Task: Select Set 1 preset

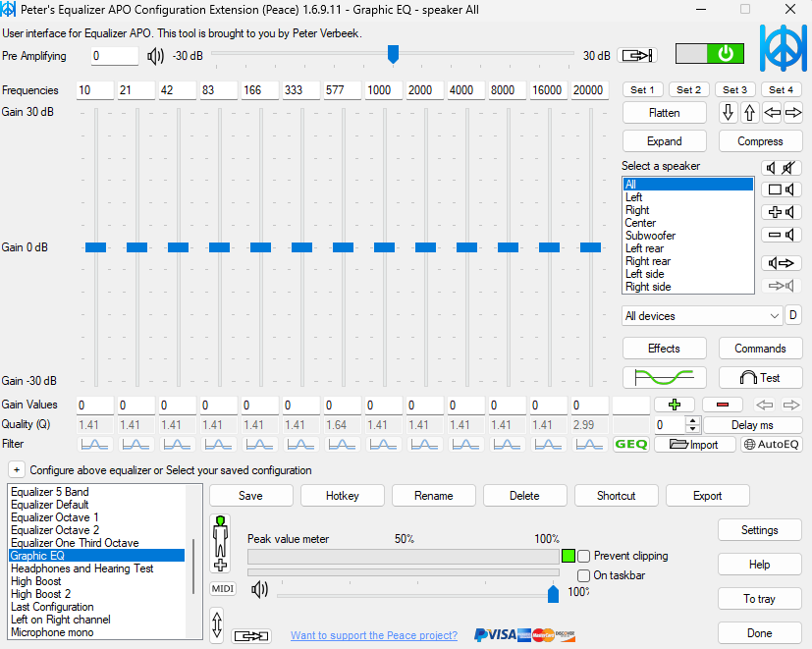Action: click(x=642, y=89)
